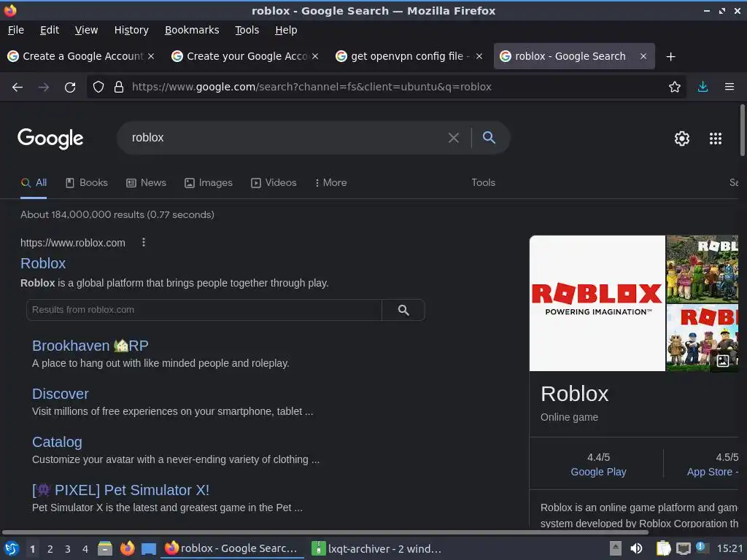Launch file manager from panel quick launch
This screenshot has width=747, height=560.
tap(105, 548)
